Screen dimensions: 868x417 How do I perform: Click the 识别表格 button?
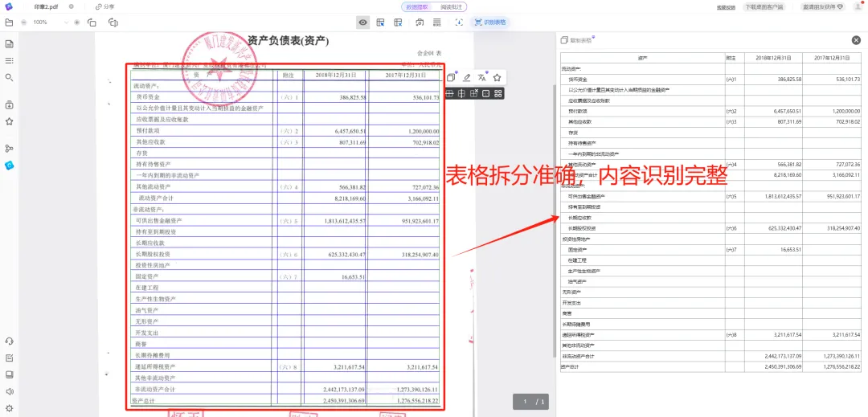click(x=490, y=22)
